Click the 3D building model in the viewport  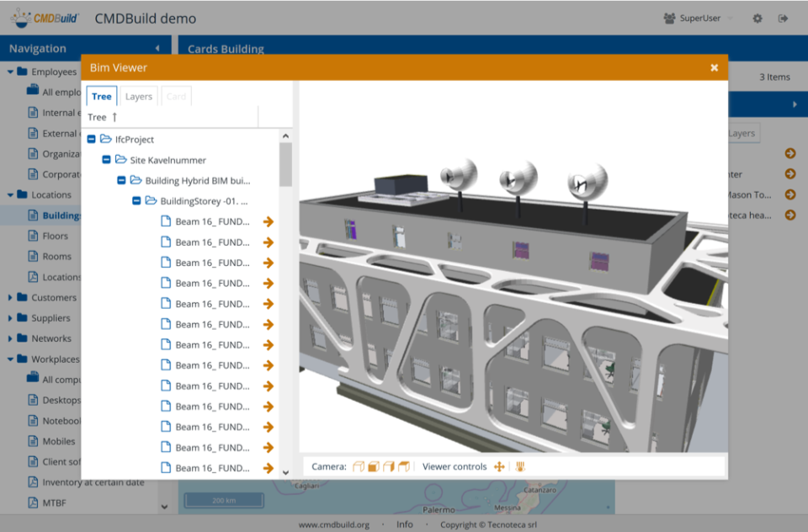pyautogui.click(x=513, y=268)
